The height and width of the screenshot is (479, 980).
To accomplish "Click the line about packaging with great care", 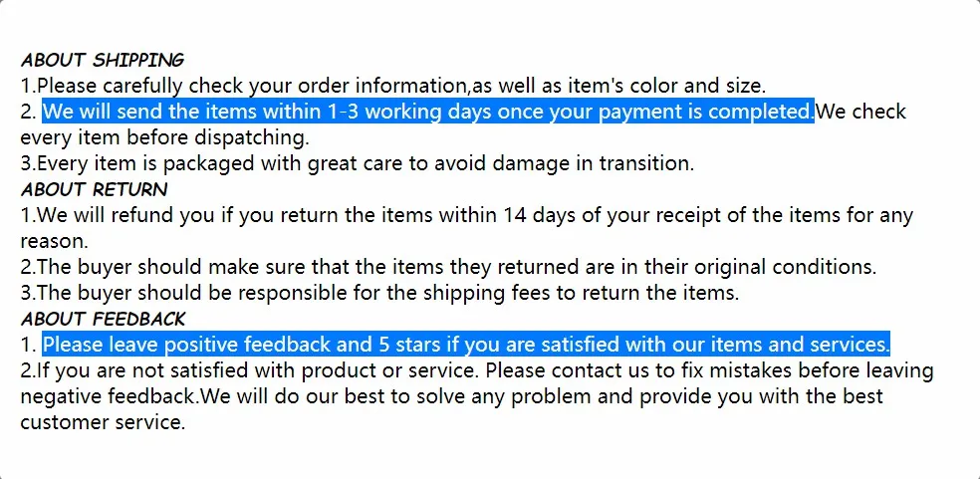I will coord(357,163).
